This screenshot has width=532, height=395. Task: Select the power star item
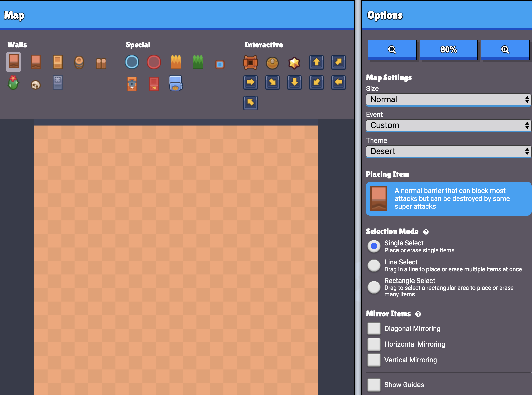(294, 63)
